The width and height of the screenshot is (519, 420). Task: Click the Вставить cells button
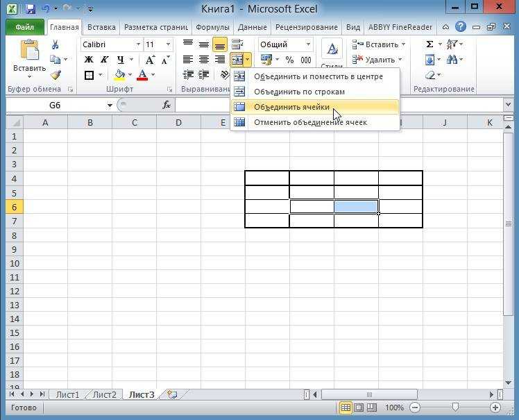click(x=375, y=44)
